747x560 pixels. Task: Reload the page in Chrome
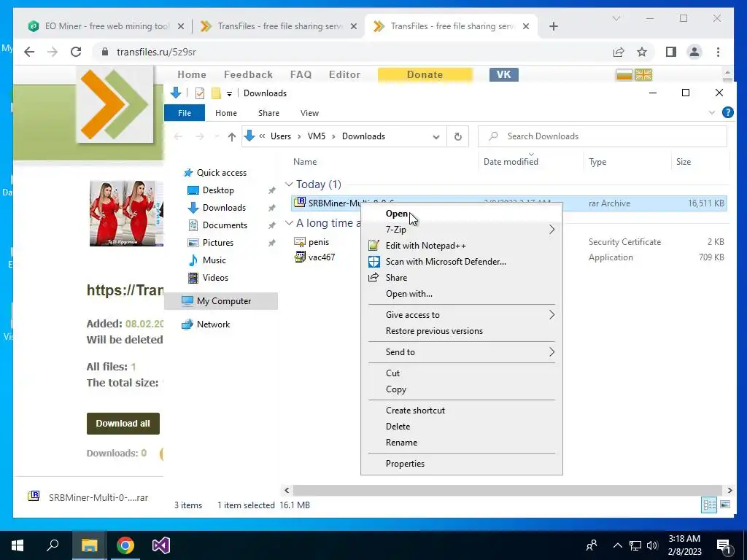(76, 52)
